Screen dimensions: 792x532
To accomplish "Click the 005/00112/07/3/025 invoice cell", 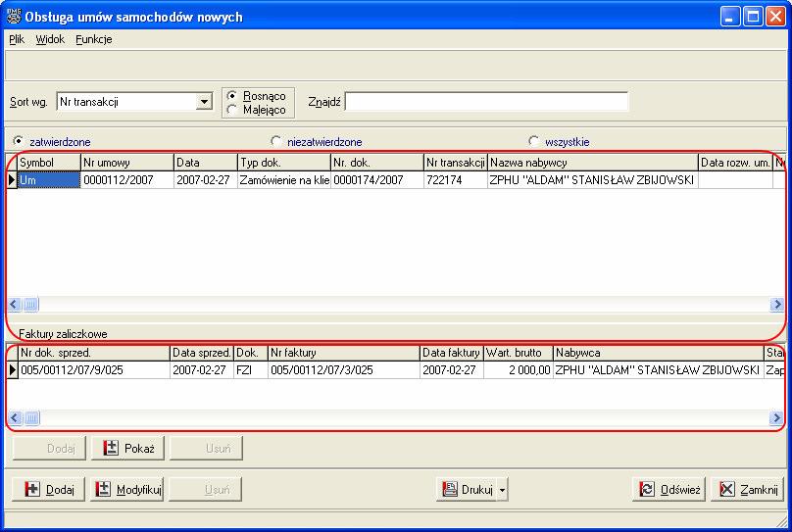I will pyautogui.click(x=344, y=370).
